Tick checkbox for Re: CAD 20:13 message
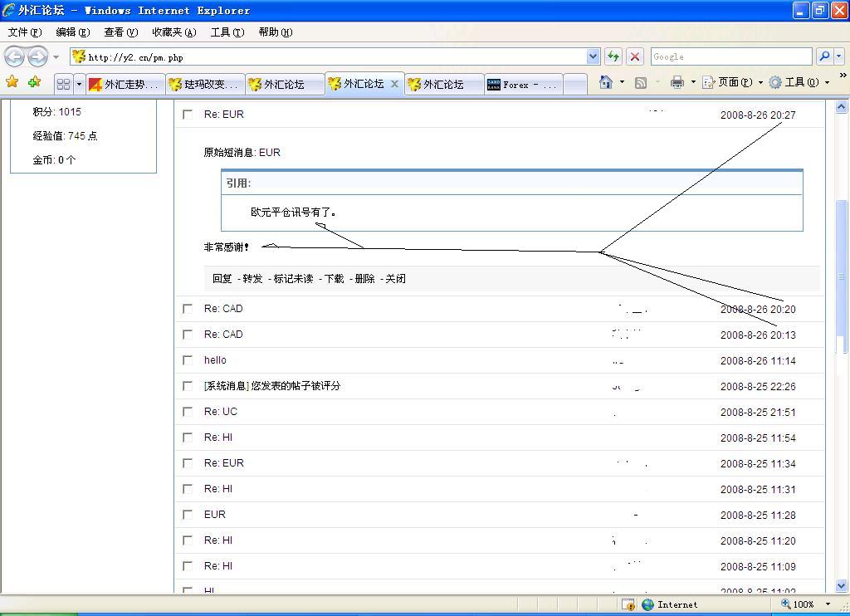This screenshot has width=850, height=616. 188,335
